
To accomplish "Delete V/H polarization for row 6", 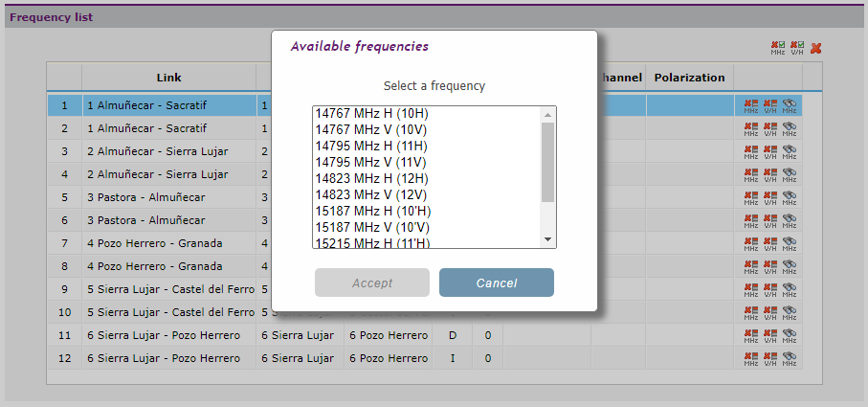I will [x=770, y=220].
